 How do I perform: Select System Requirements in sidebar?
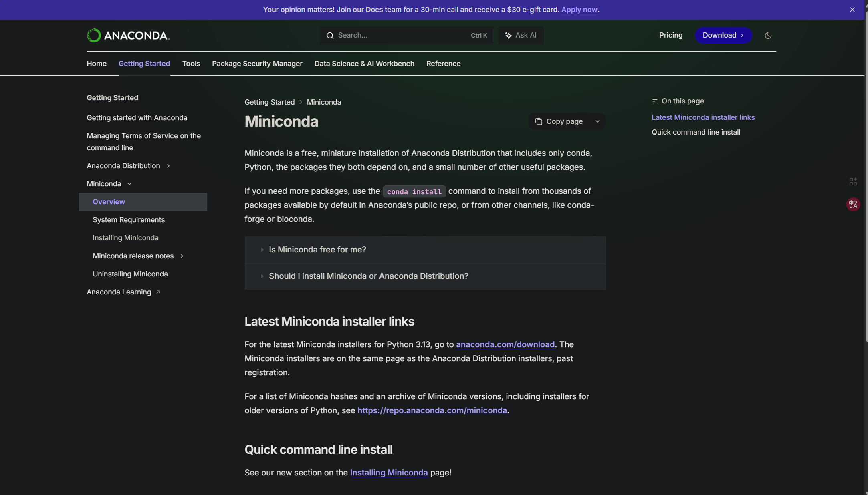tap(129, 220)
